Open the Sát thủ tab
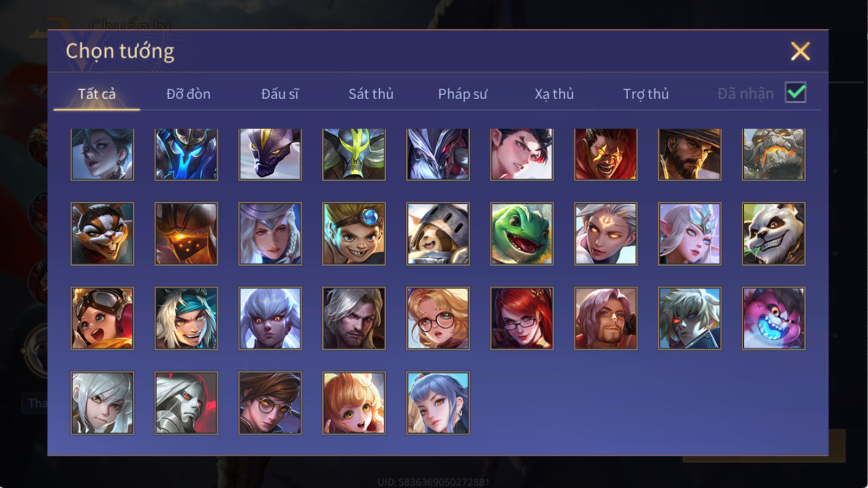Viewport: 868px width, 488px height. pos(371,94)
